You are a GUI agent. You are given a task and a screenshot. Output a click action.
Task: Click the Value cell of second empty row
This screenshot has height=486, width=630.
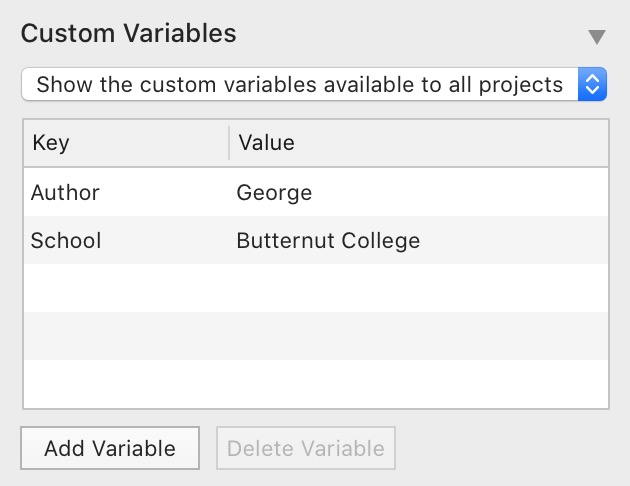pyautogui.click(x=418, y=336)
